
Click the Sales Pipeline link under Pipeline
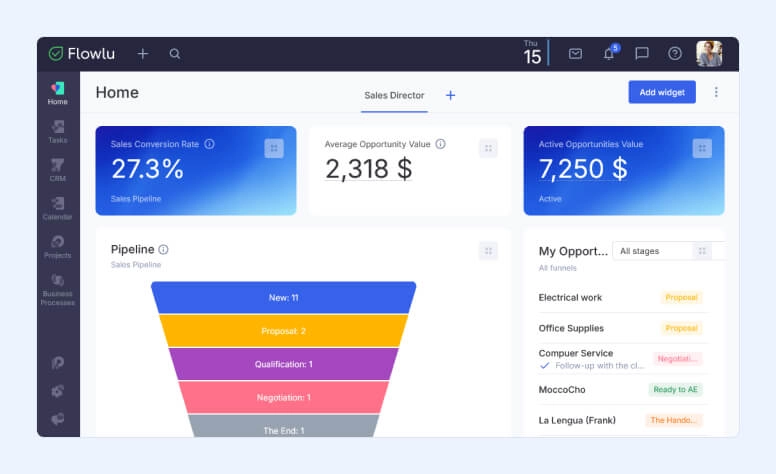(x=136, y=265)
